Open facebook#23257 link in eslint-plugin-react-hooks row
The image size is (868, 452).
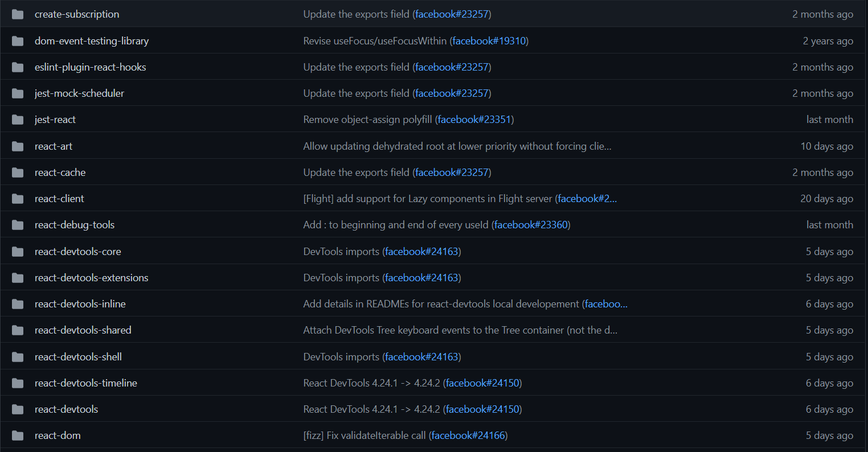click(x=452, y=67)
